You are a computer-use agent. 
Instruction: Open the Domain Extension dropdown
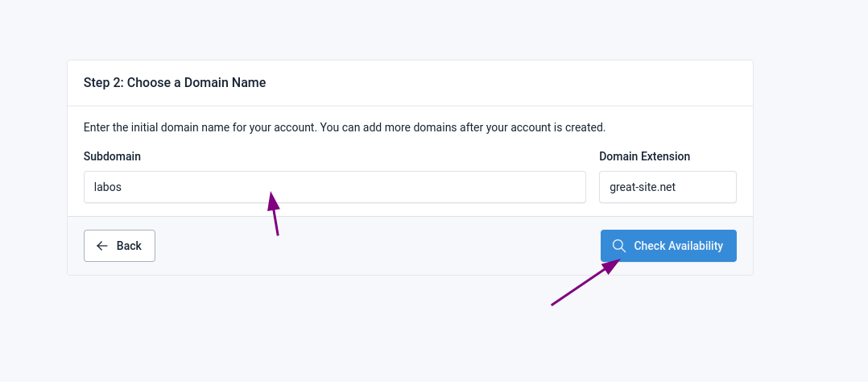coord(668,187)
